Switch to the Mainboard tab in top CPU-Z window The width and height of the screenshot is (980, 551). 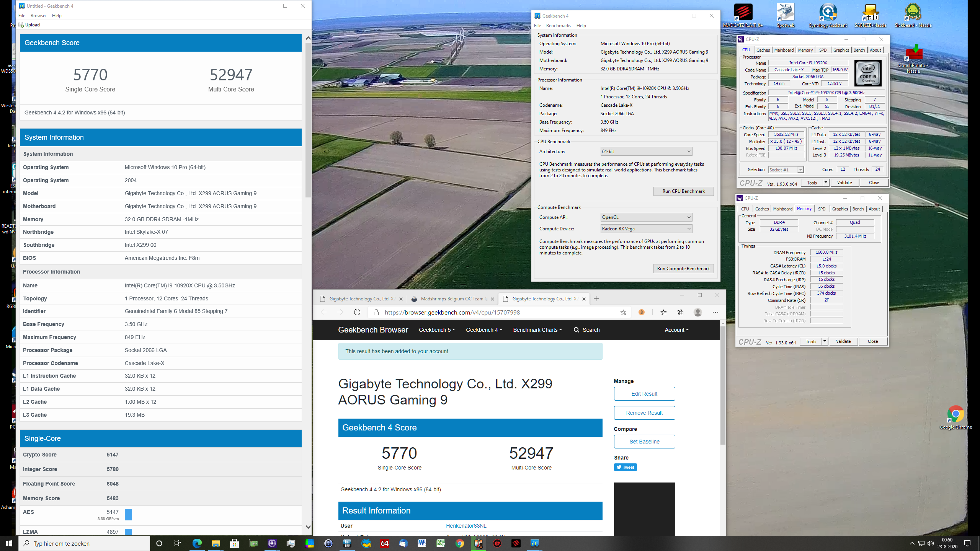(x=784, y=50)
